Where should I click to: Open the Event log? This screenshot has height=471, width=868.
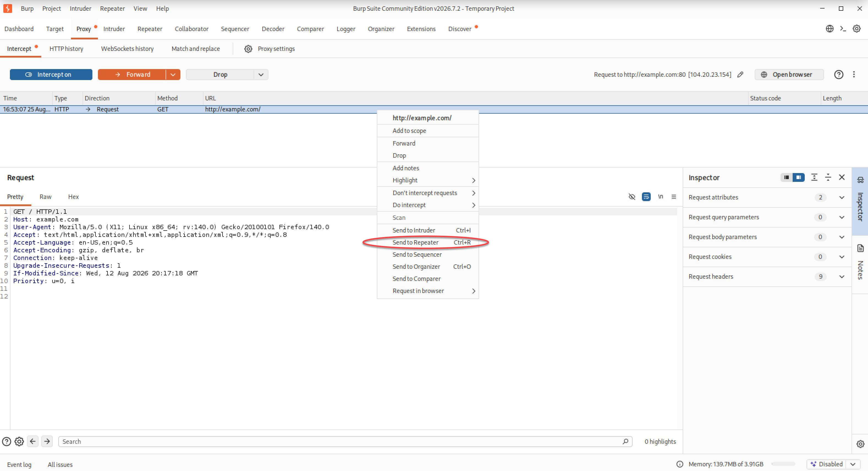pos(19,465)
